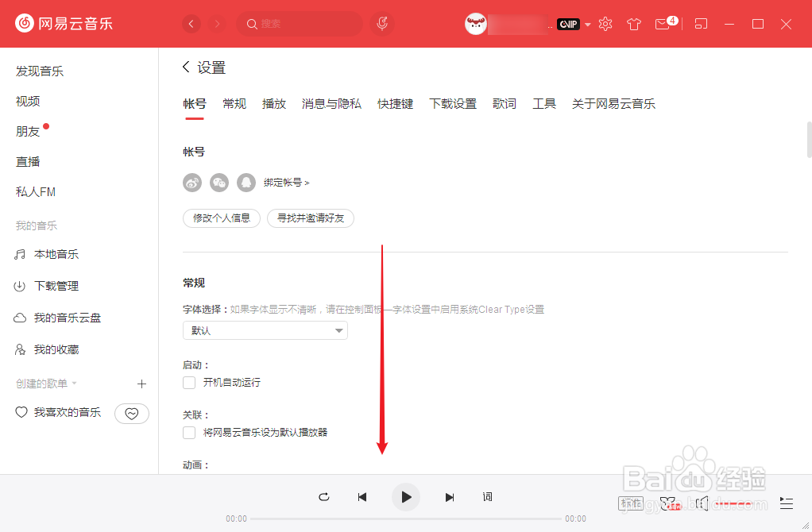This screenshot has height=532, width=812.
Task: Skip to next track
Action: (450, 497)
